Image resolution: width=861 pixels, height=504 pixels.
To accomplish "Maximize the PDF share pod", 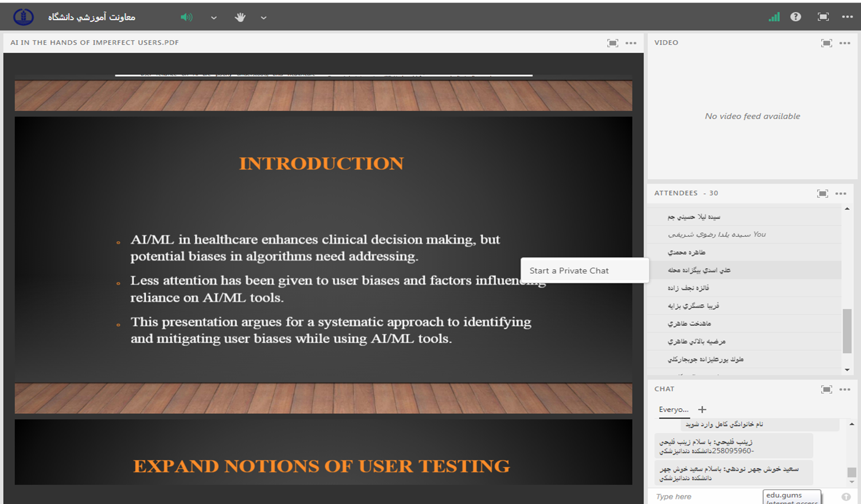I will (x=613, y=43).
